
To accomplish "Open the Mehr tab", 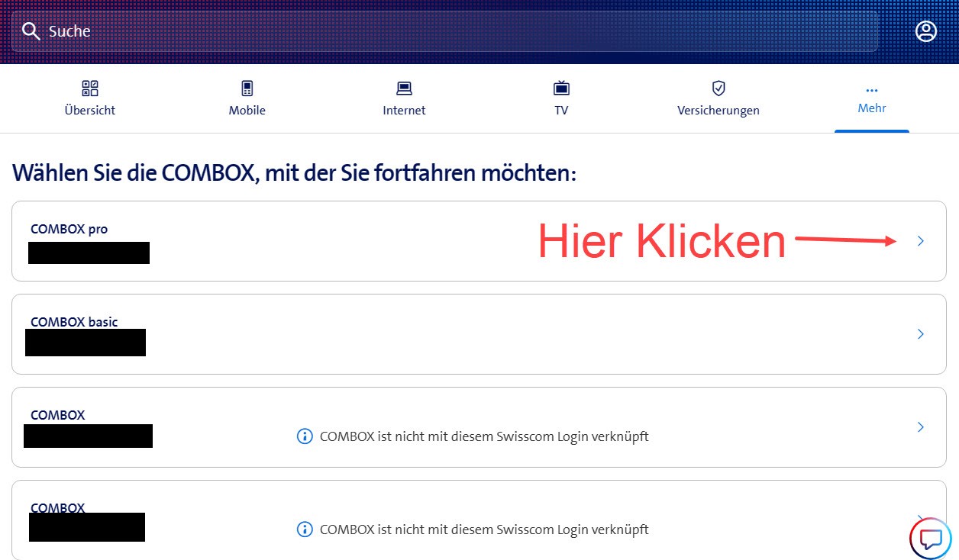I will coord(871,108).
